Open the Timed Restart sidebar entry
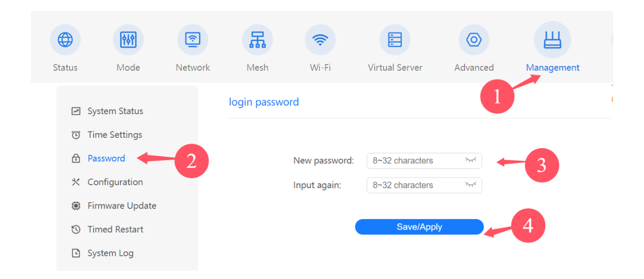The width and height of the screenshot is (644, 279). (107, 229)
